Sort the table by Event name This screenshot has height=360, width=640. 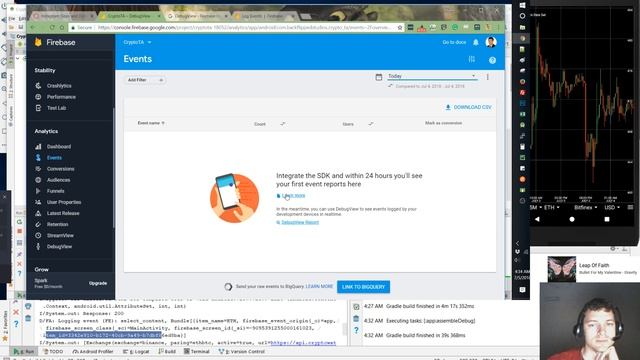click(151, 123)
